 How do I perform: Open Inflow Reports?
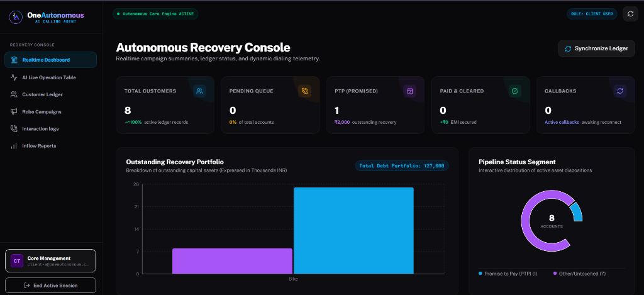(50, 146)
